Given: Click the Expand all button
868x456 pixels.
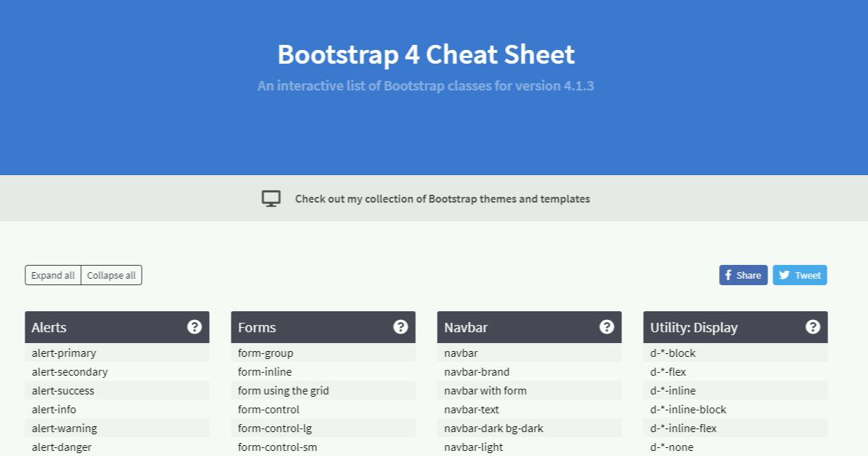Looking at the screenshot, I should (x=52, y=275).
